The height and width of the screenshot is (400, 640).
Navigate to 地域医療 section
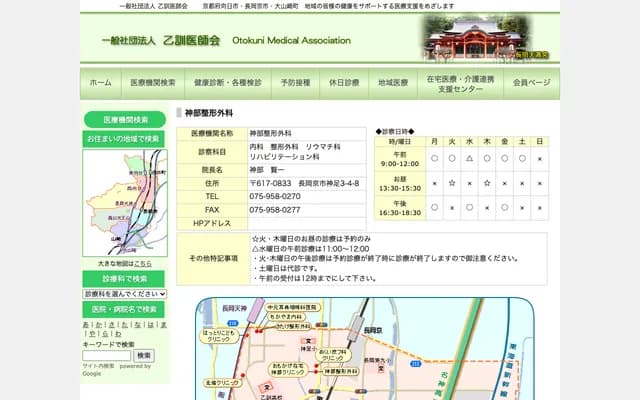coord(393,83)
